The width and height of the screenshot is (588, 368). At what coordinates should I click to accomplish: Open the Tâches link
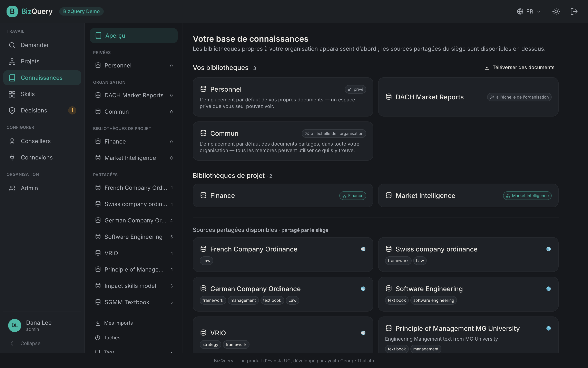pyautogui.click(x=134, y=338)
